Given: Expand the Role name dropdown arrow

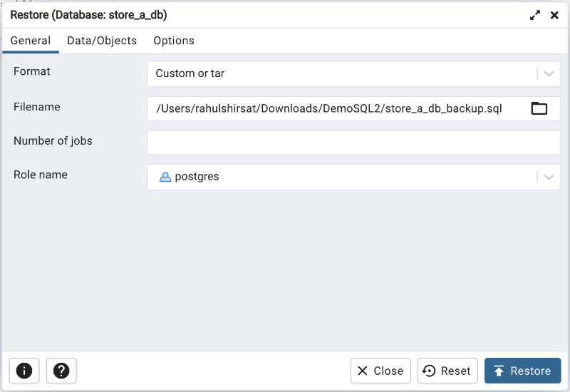Looking at the screenshot, I should (549, 177).
